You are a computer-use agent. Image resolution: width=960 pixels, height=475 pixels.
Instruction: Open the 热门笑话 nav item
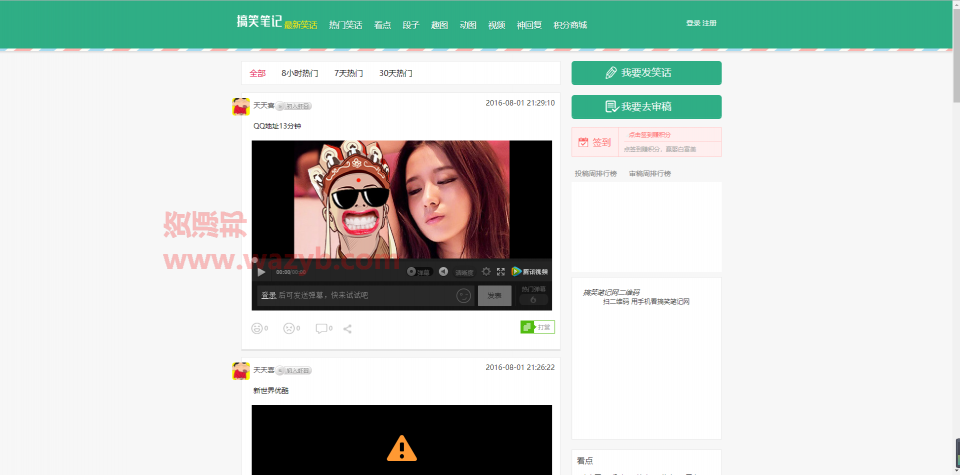click(345, 25)
